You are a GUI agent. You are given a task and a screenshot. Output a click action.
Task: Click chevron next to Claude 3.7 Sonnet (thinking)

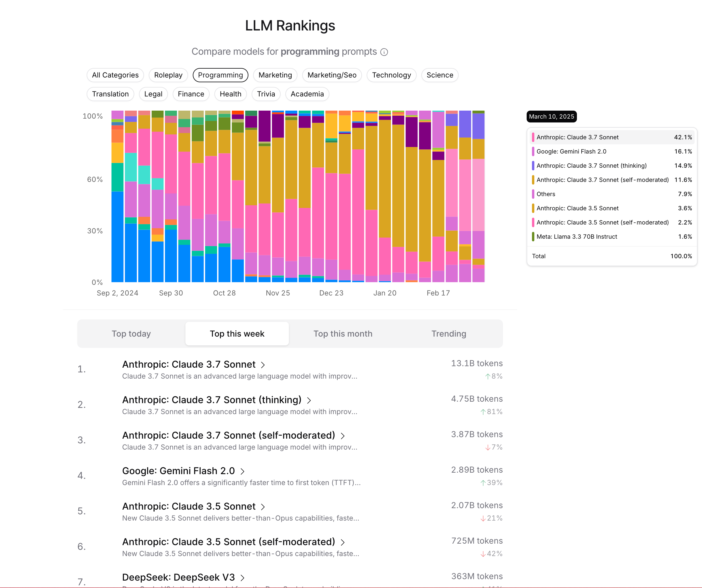(309, 400)
